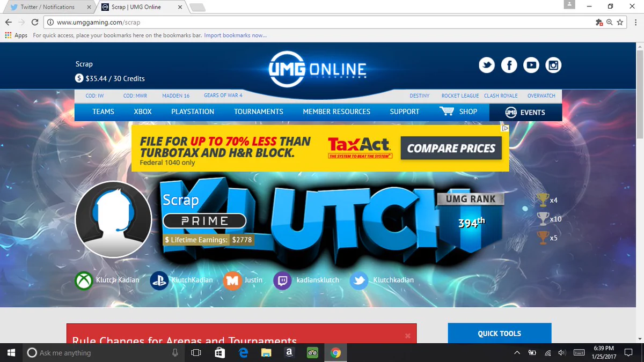
Task: Open Microsoft Store taskbar icon
Action: (219, 352)
